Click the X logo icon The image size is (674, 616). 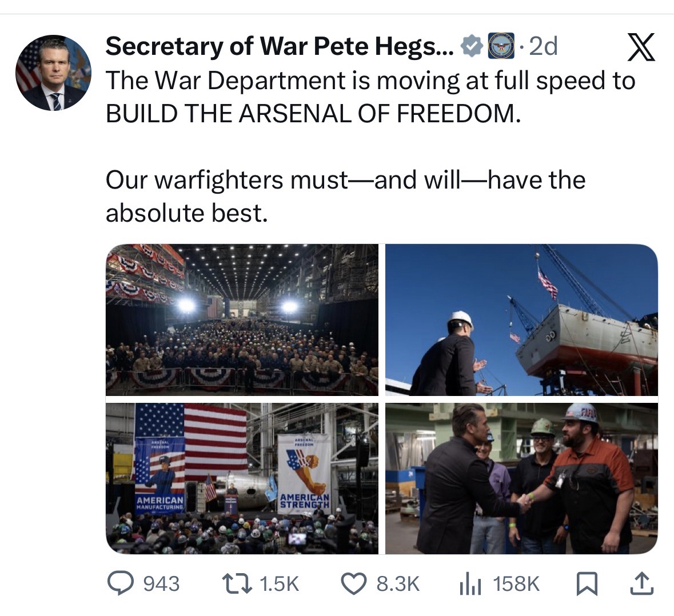tap(641, 47)
